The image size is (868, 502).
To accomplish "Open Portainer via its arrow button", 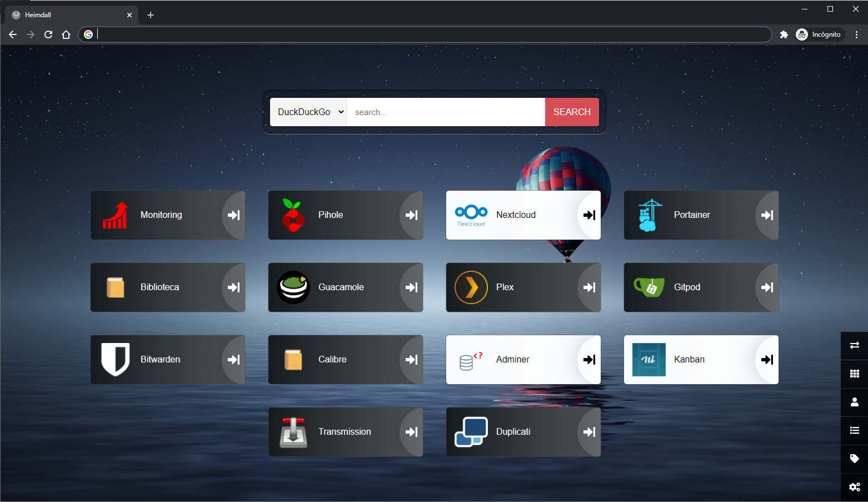I will point(767,215).
